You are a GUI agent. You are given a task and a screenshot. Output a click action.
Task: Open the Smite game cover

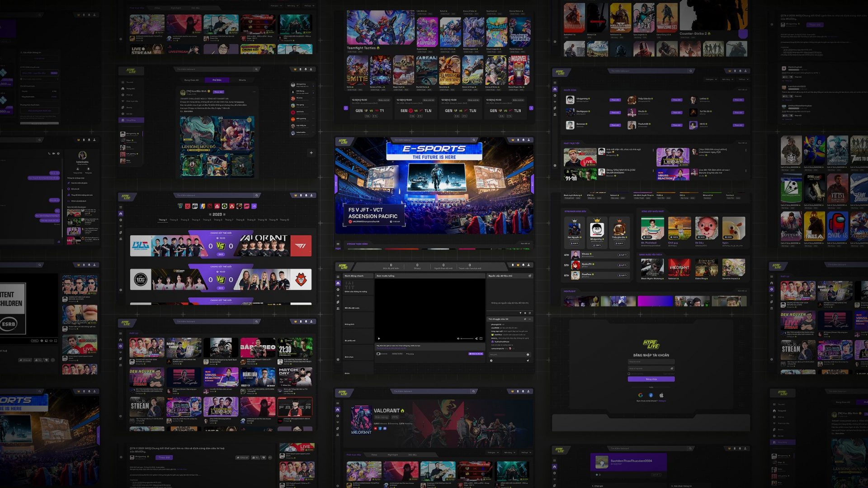click(357, 70)
